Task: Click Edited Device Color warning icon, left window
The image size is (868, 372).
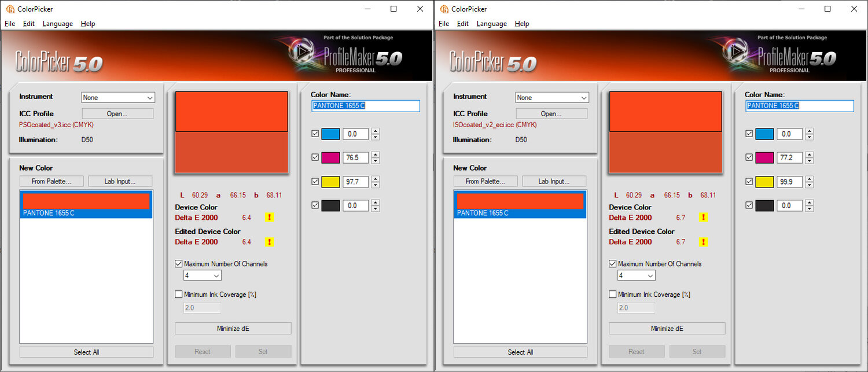Action: [x=270, y=242]
